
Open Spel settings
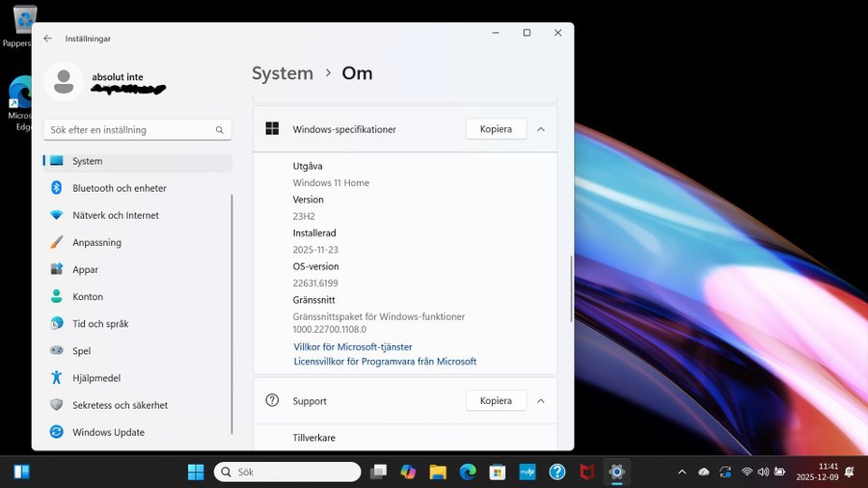(x=81, y=351)
